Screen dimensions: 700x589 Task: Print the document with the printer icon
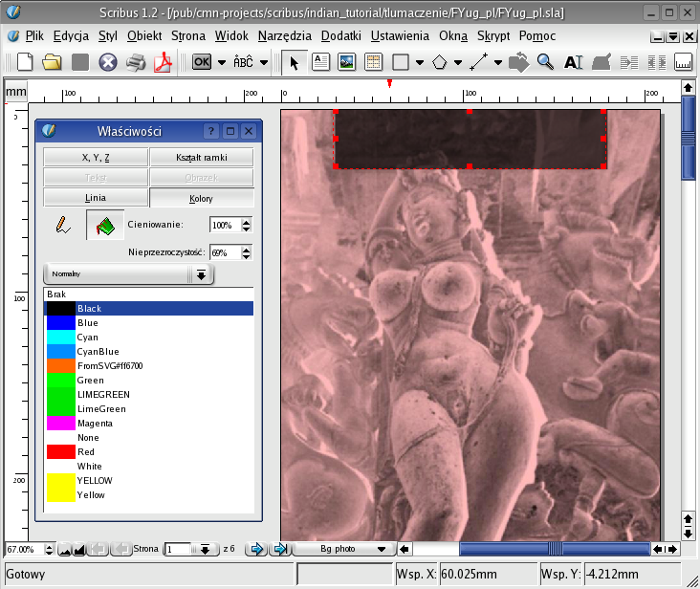(x=136, y=62)
